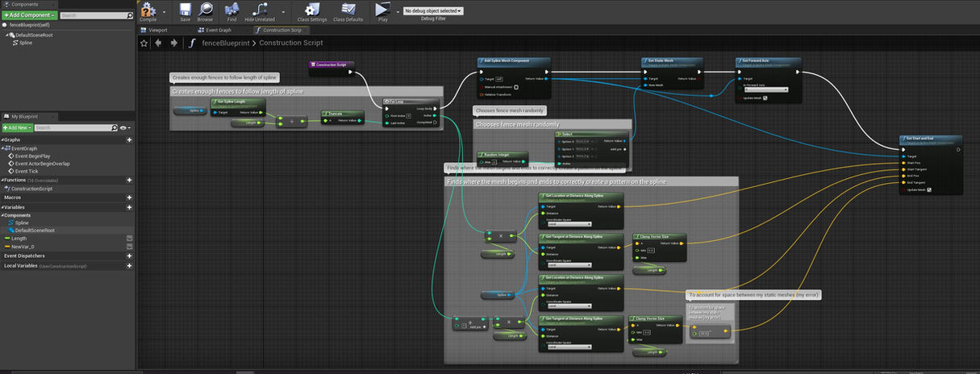
Task: Add a new graph with the Graphs plus icon
Action: [x=129, y=139]
